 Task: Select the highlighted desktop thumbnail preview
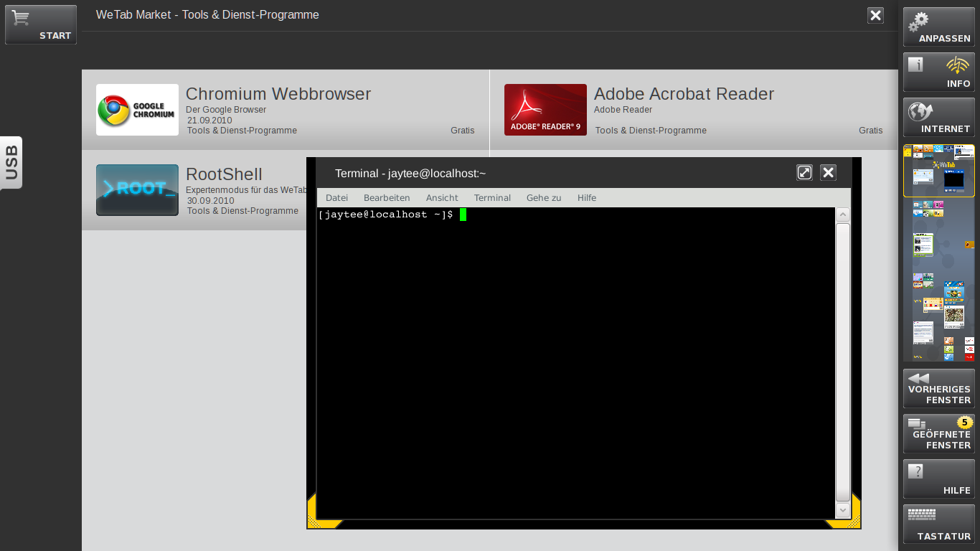[x=938, y=171]
